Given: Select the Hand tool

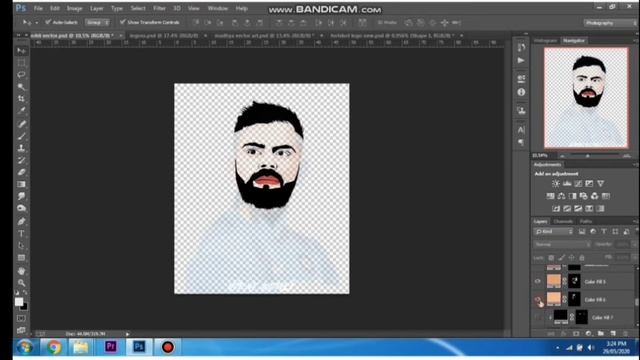Looking at the screenshot, I should [x=21, y=271].
